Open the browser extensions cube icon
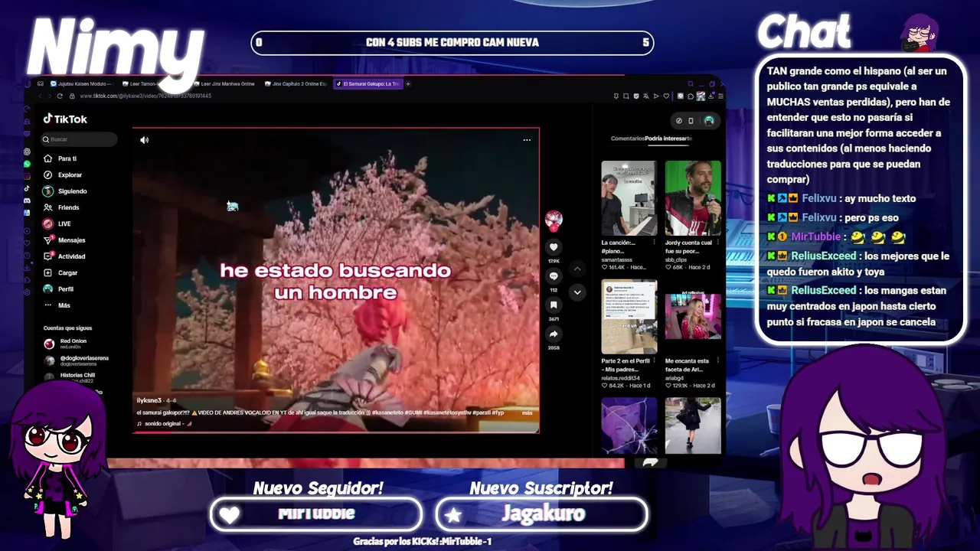The height and width of the screenshot is (551, 980). point(691,96)
